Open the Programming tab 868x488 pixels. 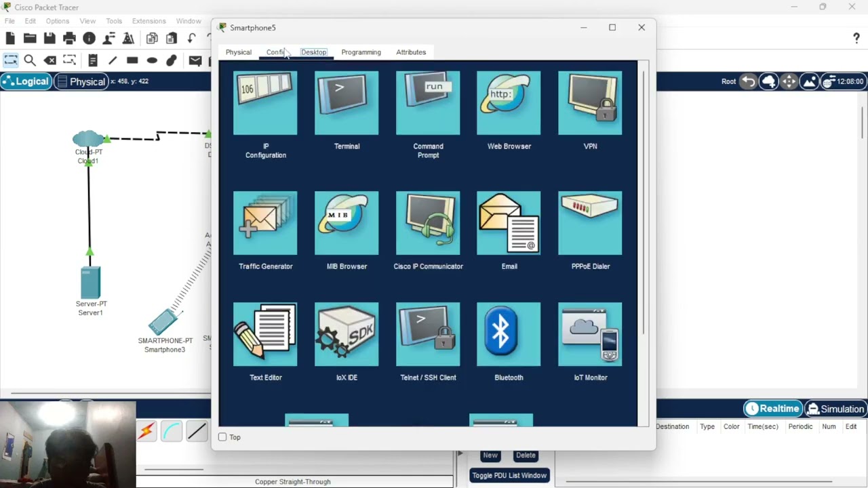click(361, 52)
